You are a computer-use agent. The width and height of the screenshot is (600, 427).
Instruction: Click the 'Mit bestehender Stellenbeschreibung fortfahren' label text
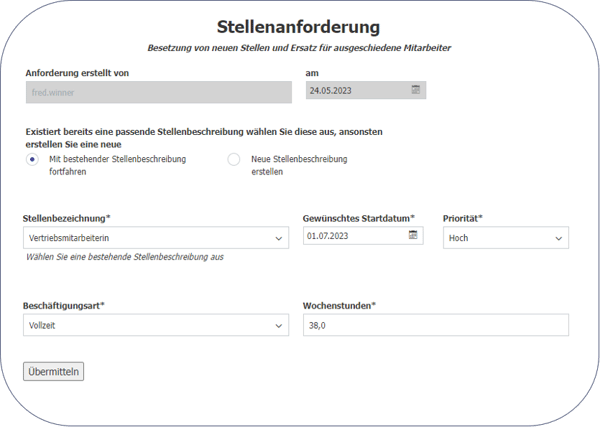click(x=117, y=165)
